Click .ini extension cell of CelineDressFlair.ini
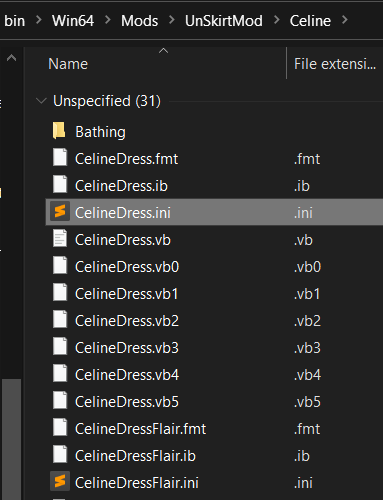The height and width of the screenshot is (500, 383). pyautogui.click(x=303, y=483)
